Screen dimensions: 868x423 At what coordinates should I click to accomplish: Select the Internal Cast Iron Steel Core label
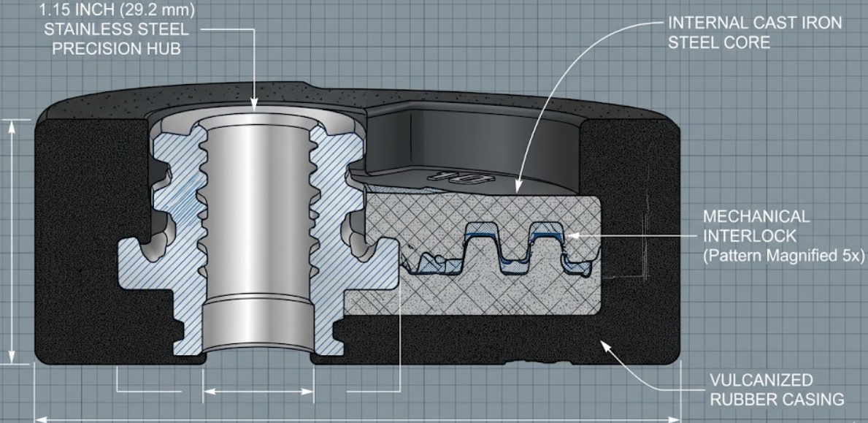[x=754, y=33]
